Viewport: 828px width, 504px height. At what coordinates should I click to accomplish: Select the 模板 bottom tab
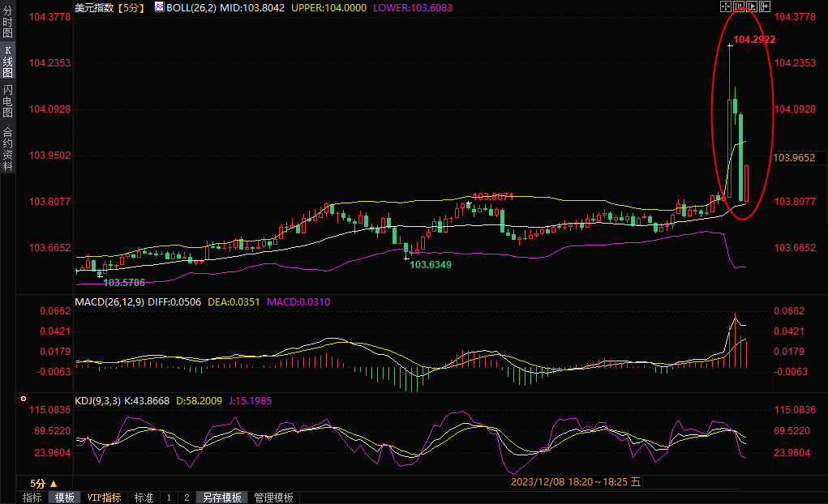click(x=65, y=498)
